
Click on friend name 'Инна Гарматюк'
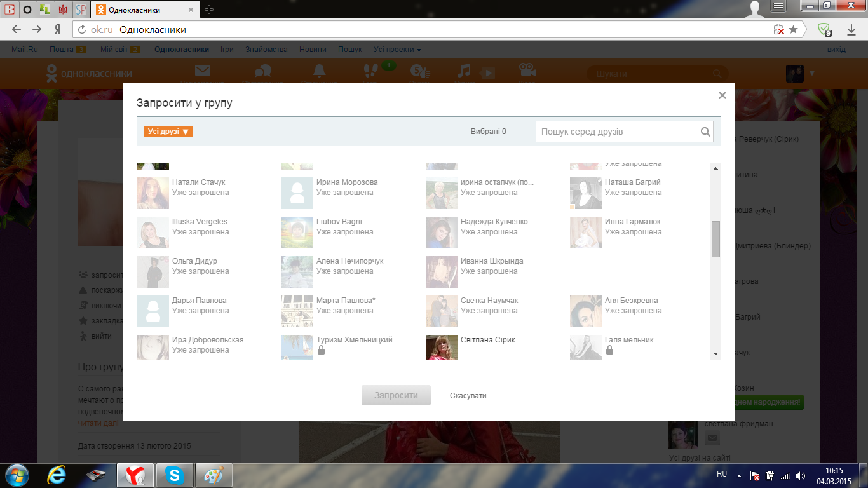tap(633, 222)
